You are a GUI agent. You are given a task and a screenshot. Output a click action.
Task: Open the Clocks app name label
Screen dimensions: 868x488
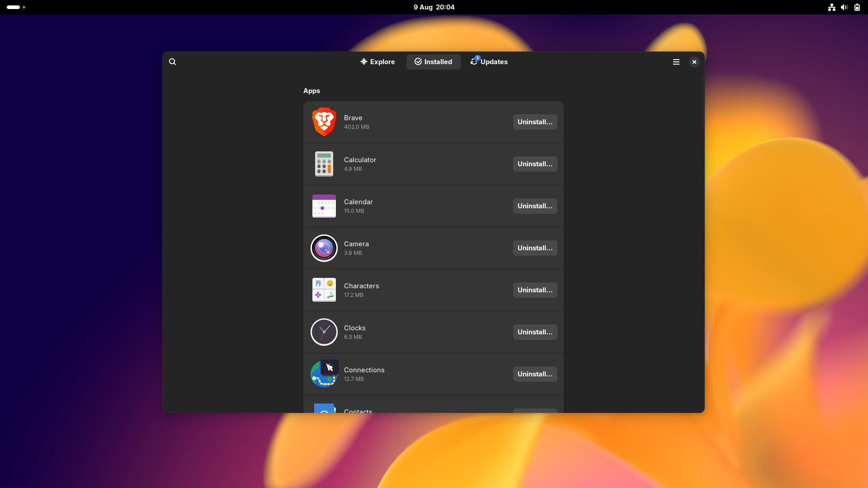pos(354,328)
